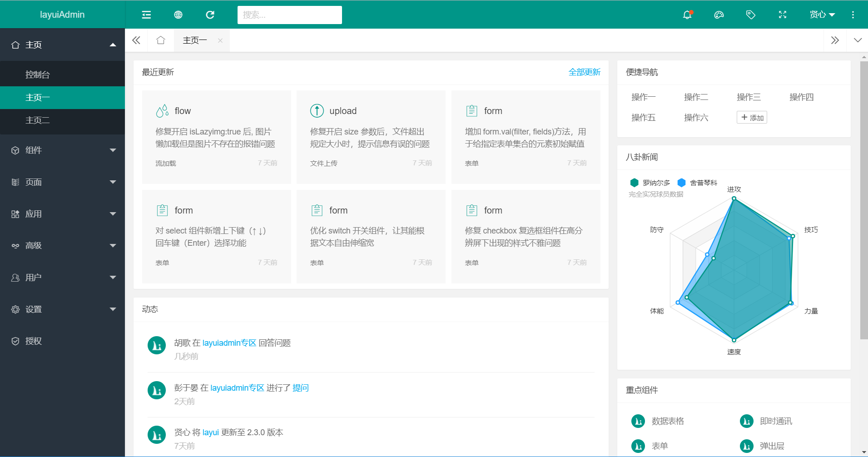Select 主页二 in the sidebar
This screenshot has height=457, width=868.
[62, 120]
